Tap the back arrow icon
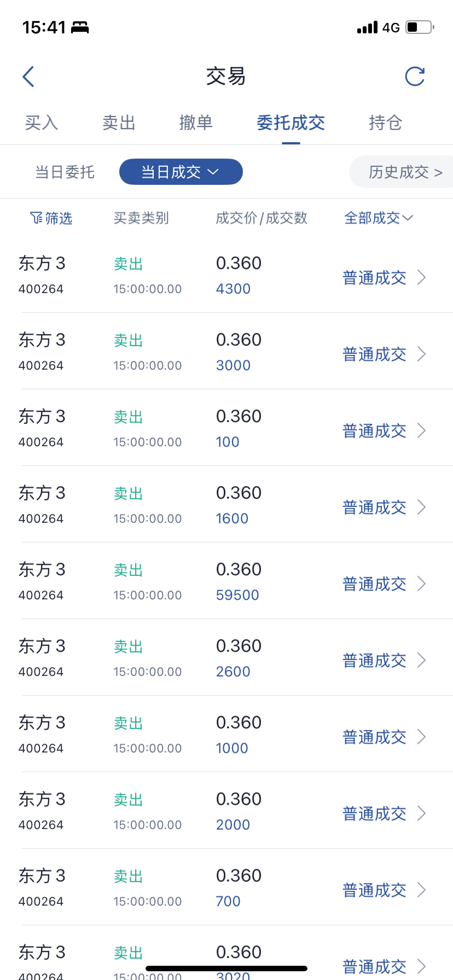The image size is (453, 980). pos(28,77)
